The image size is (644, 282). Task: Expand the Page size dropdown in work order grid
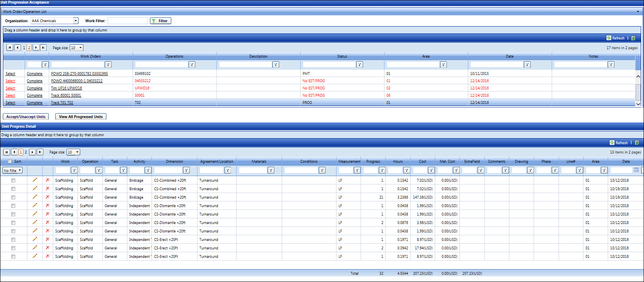(80, 48)
